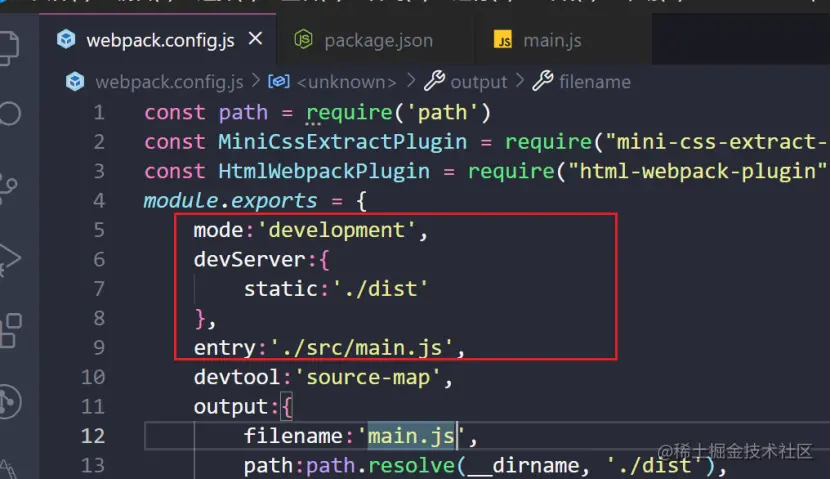This screenshot has height=479, width=831.
Task: Click the wrench icon next to filename breadcrumb
Action: 543,81
